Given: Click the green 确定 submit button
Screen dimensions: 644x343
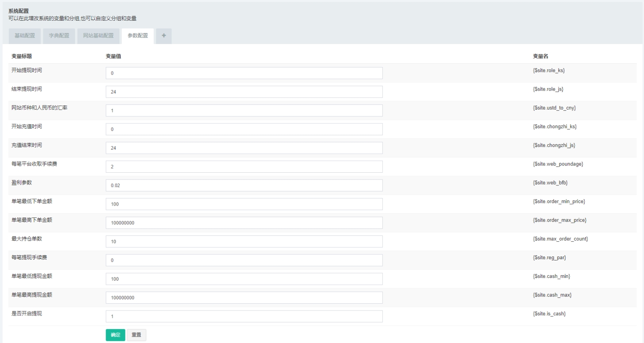Looking at the screenshot, I should [x=115, y=335].
